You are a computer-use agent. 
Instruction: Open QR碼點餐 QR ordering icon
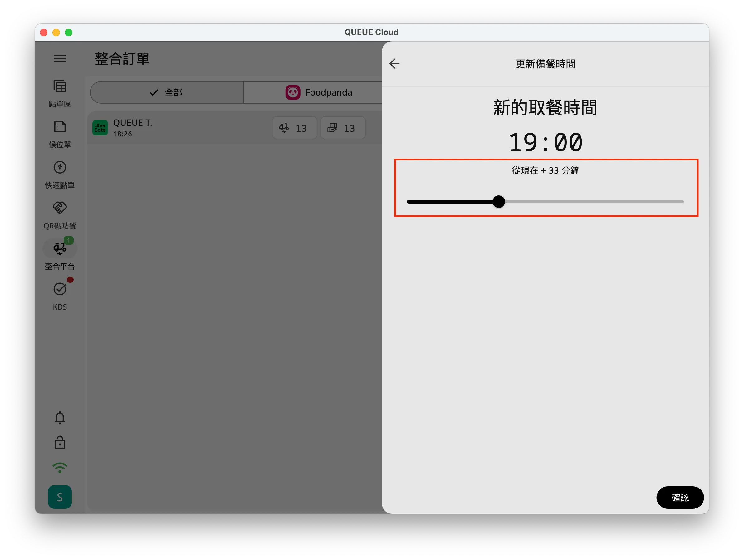[x=60, y=208]
